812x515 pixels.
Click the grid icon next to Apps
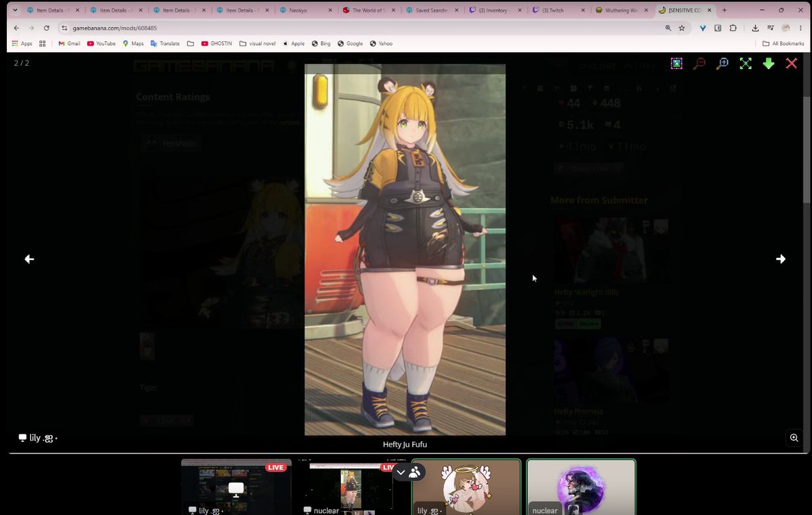click(43, 43)
